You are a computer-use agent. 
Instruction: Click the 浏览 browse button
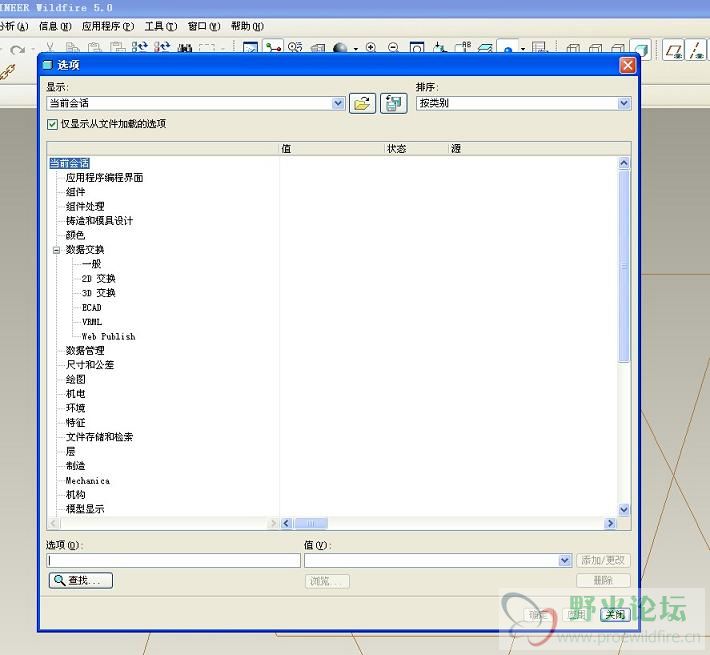click(x=327, y=581)
